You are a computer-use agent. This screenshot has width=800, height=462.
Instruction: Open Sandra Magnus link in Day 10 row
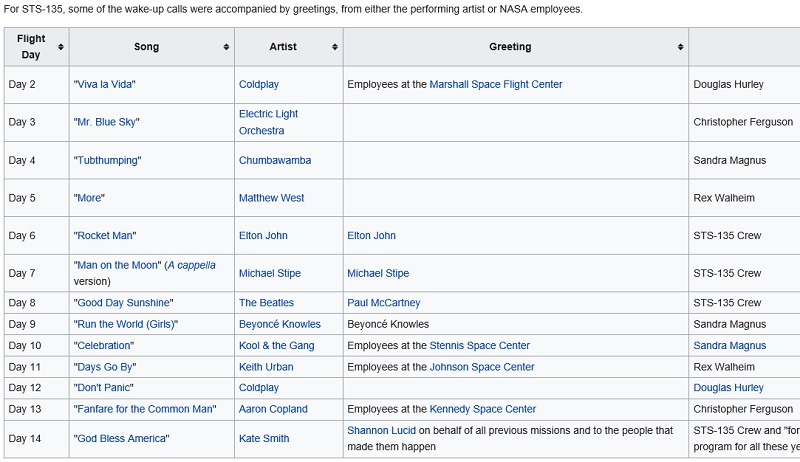[x=730, y=346]
